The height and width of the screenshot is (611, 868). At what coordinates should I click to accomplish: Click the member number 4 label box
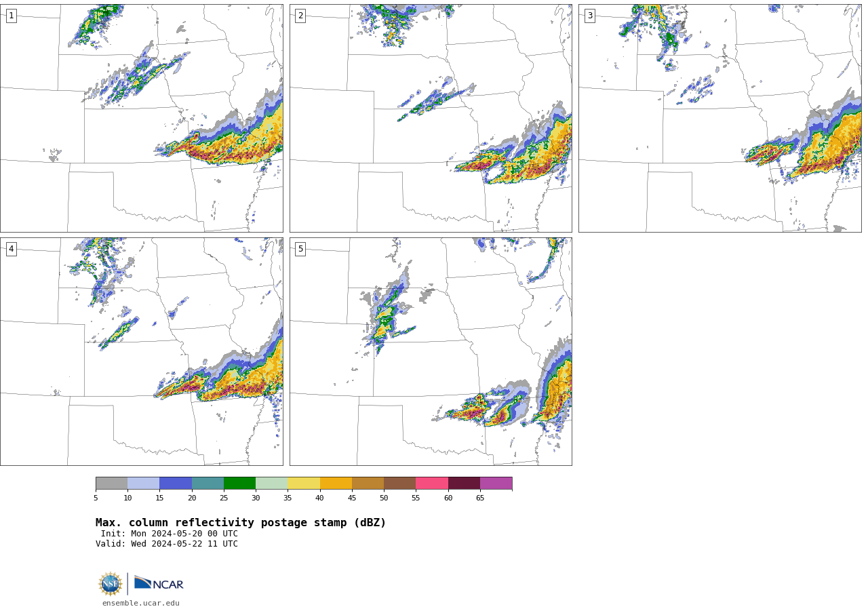tap(12, 249)
